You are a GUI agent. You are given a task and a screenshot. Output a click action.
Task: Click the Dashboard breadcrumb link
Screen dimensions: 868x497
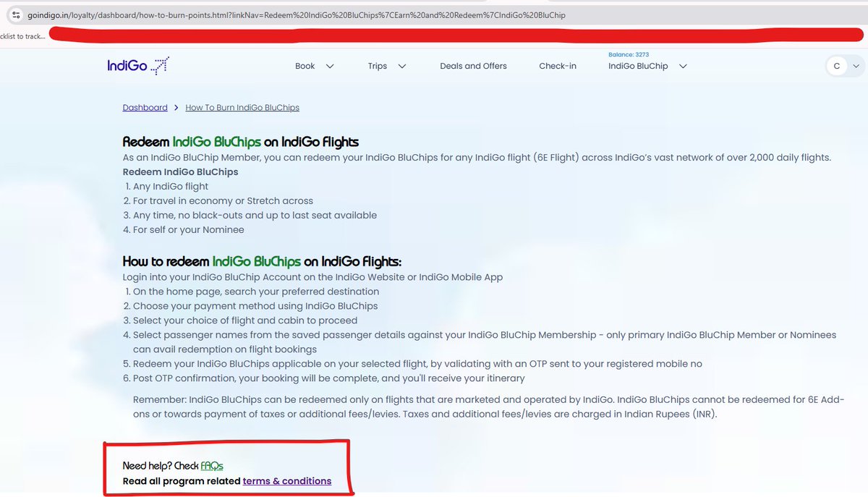pos(145,107)
